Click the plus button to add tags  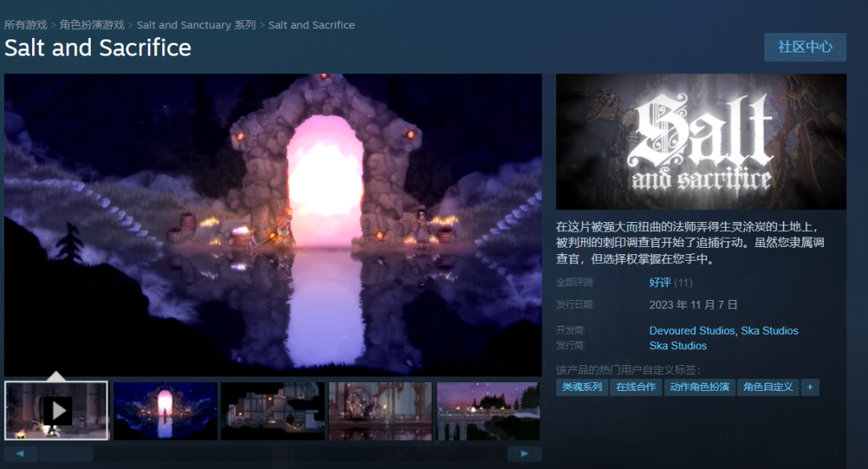[810, 387]
